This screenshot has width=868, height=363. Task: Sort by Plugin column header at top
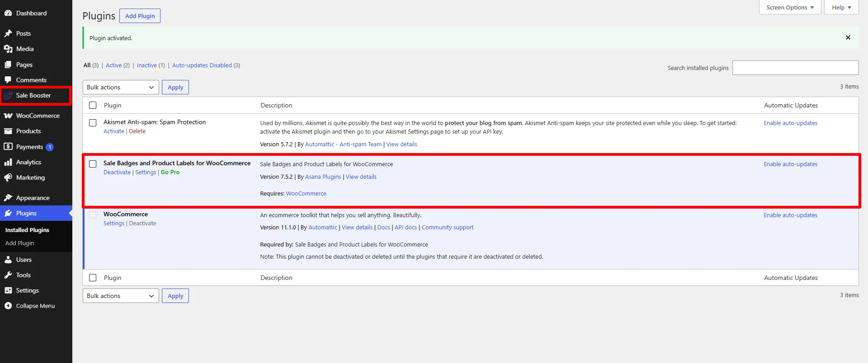113,105
